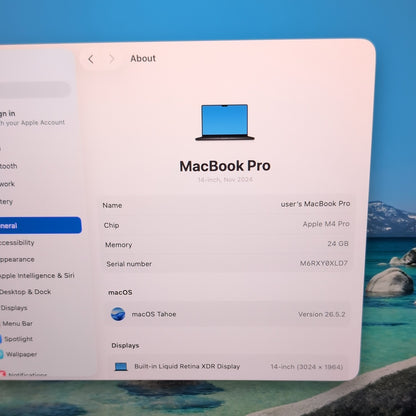The height and width of the screenshot is (416, 416).
Task: Open the Spotlight sidebar icon
Action: point(1,339)
